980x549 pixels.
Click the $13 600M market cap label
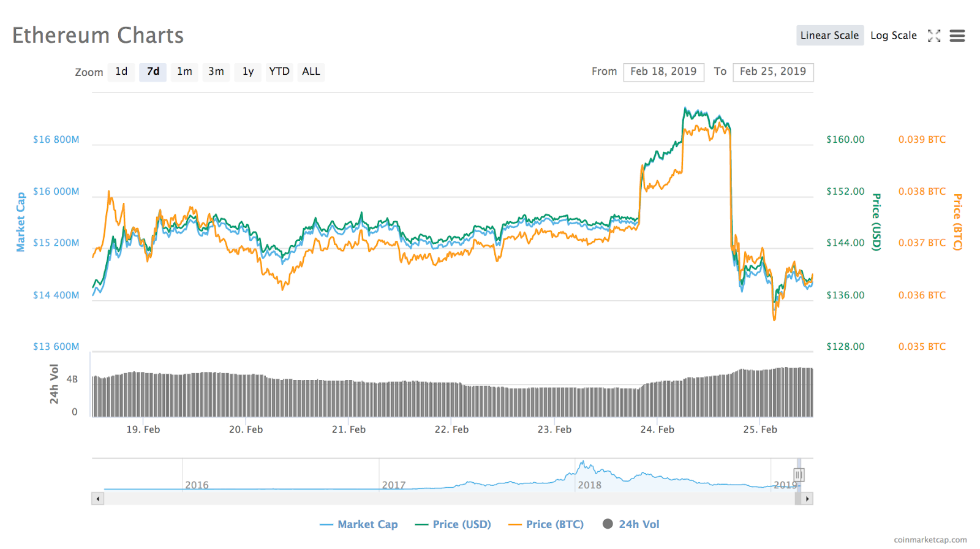click(x=56, y=347)
